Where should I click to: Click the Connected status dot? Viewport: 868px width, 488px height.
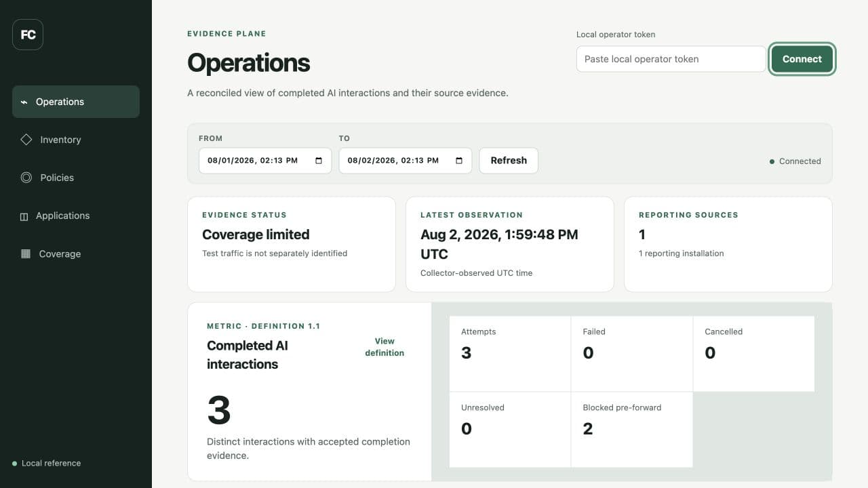[772, 161]
